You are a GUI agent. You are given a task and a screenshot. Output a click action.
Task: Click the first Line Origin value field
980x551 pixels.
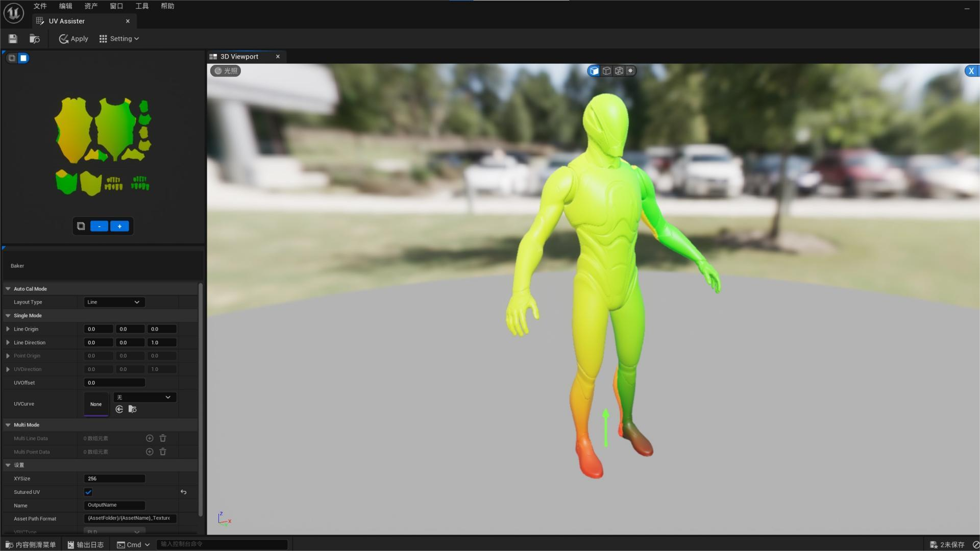(99, 329)
